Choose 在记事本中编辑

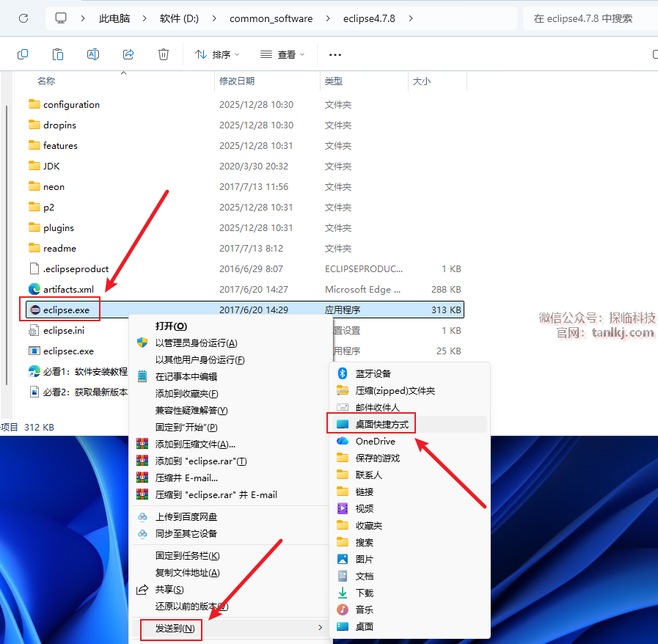(186, 377)
